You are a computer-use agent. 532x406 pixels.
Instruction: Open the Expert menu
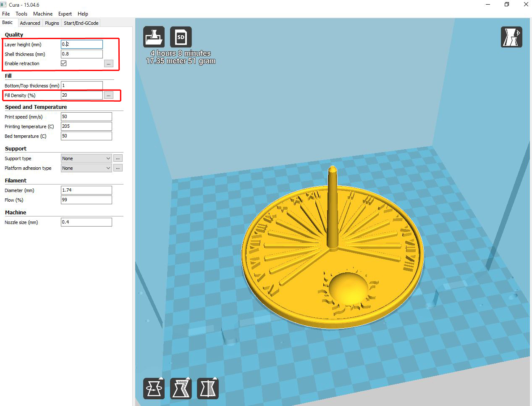[65, 13]
